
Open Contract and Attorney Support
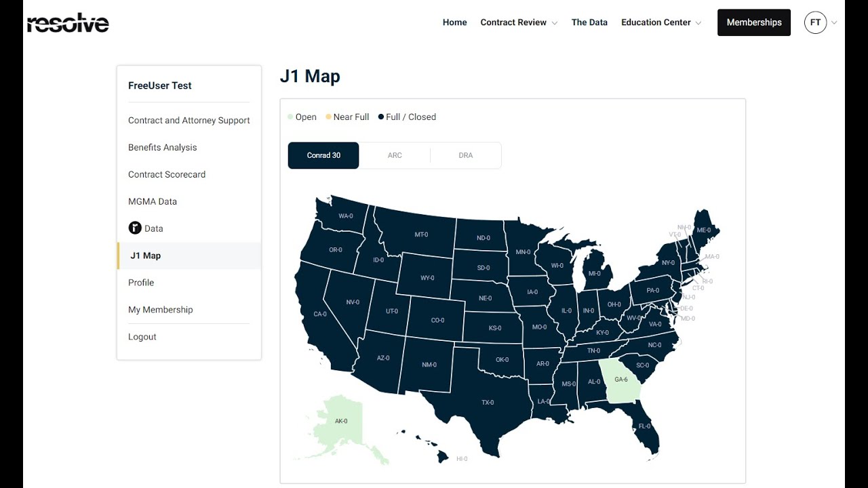pos(189,121)
